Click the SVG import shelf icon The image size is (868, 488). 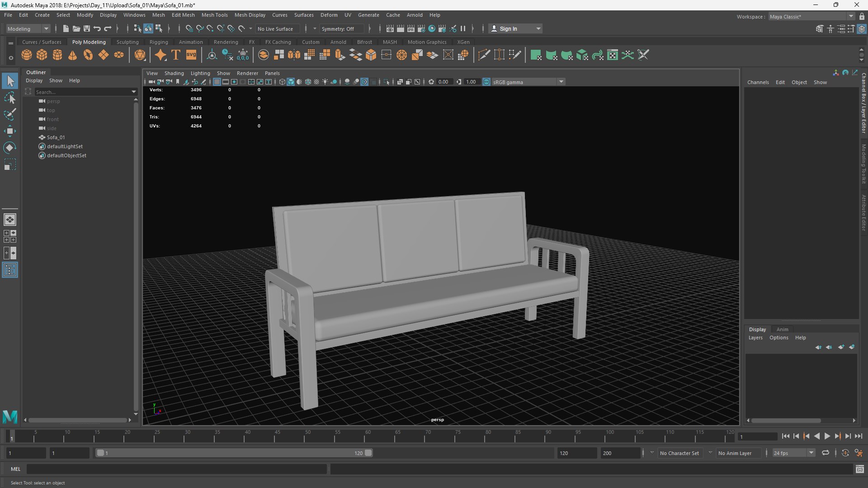191,55
